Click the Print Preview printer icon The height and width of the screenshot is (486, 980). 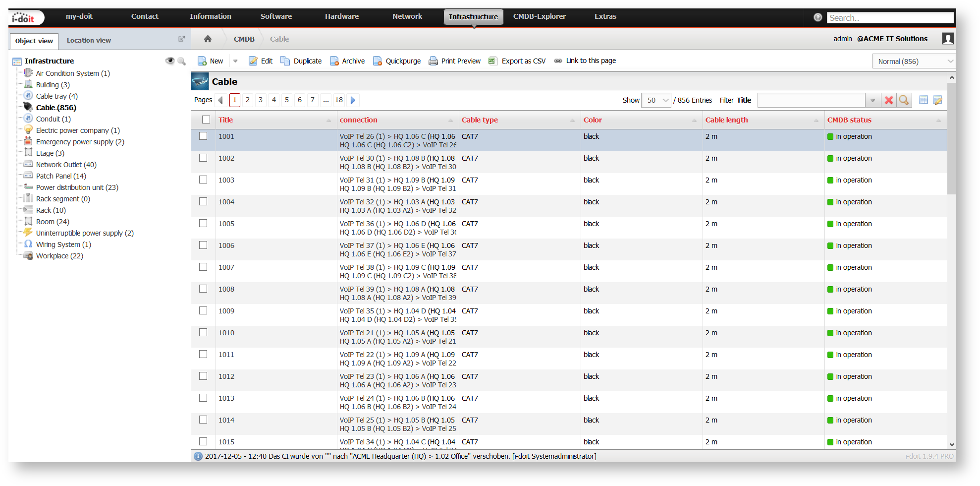point(433,61)
